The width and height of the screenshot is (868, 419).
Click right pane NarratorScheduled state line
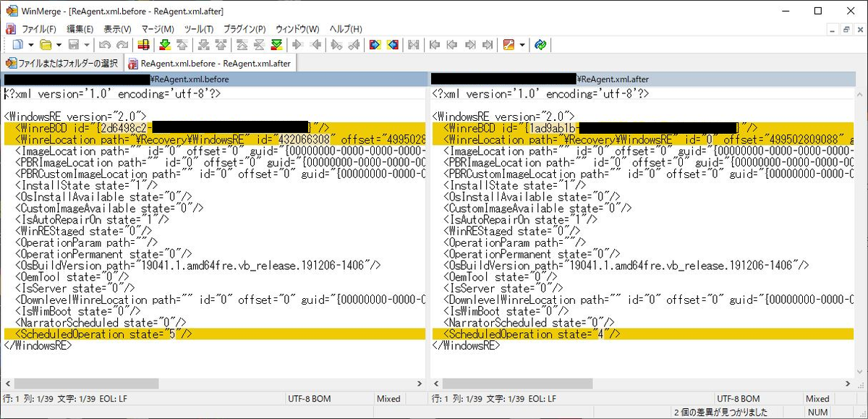pos(529,322)
